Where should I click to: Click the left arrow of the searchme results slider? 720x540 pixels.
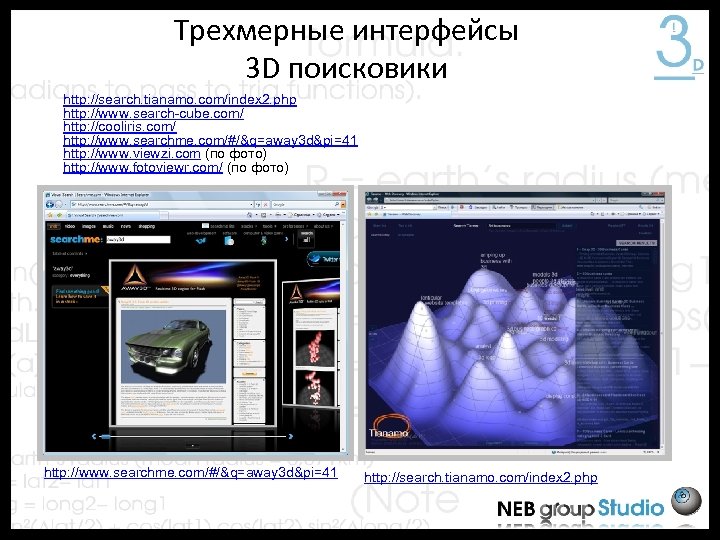94,436
